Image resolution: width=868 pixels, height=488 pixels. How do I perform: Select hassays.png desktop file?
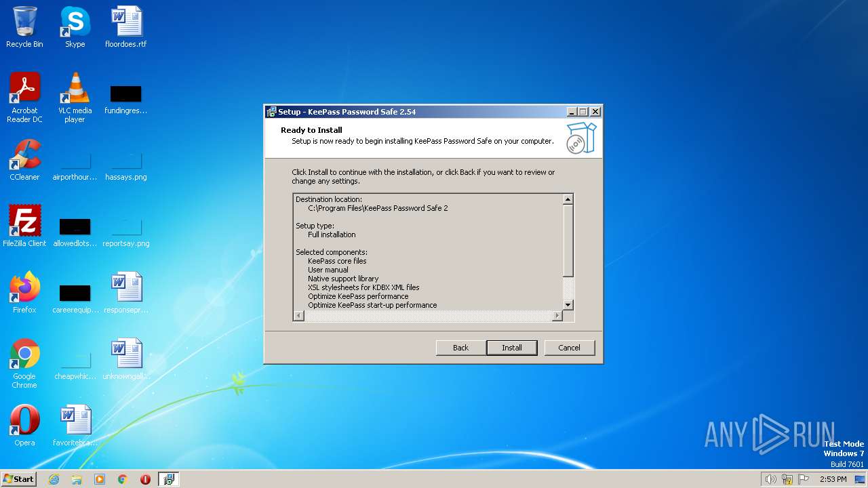point(126,166)
